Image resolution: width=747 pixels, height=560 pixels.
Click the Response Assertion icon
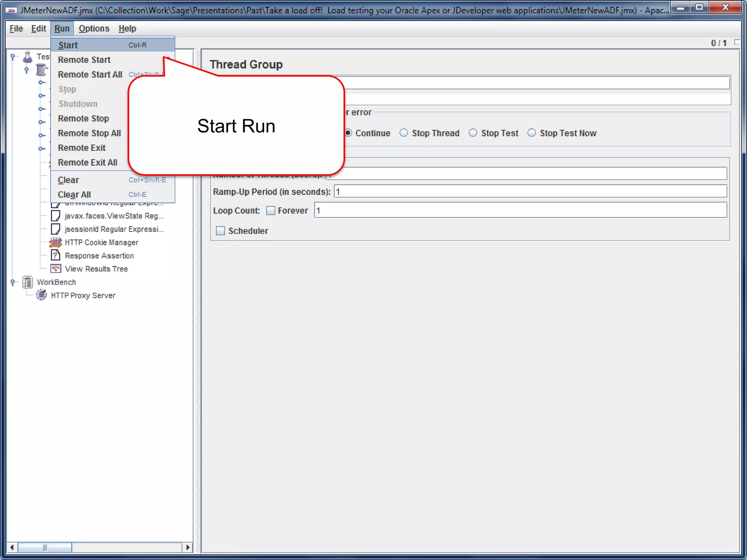pos(55,256)
